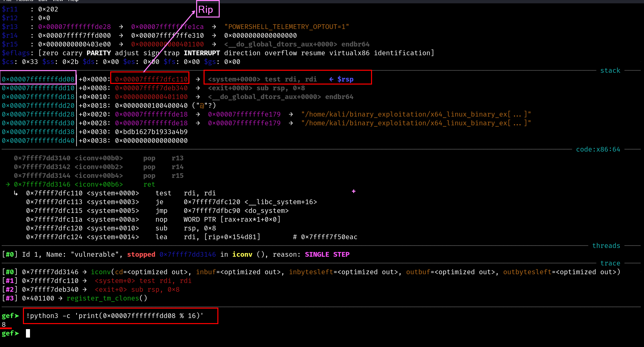Click the trace section header
Screen dimensions: 644x347
[610, 263]
